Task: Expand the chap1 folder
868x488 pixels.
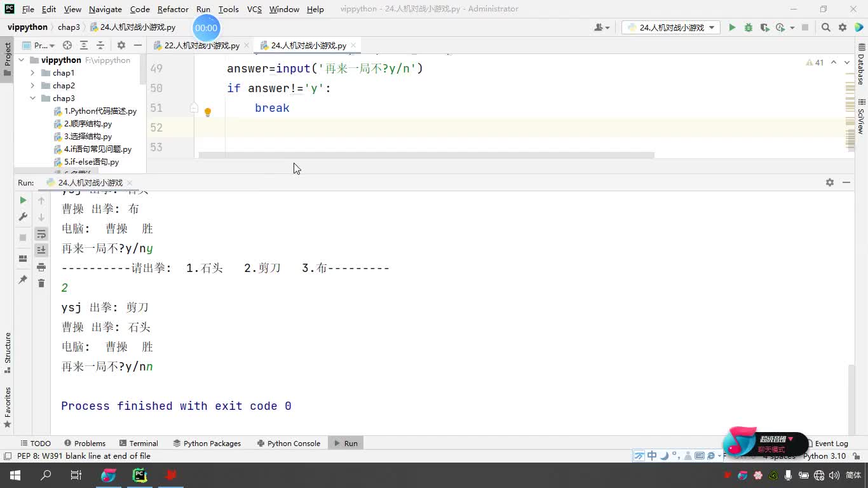Action: pos(32,73)
